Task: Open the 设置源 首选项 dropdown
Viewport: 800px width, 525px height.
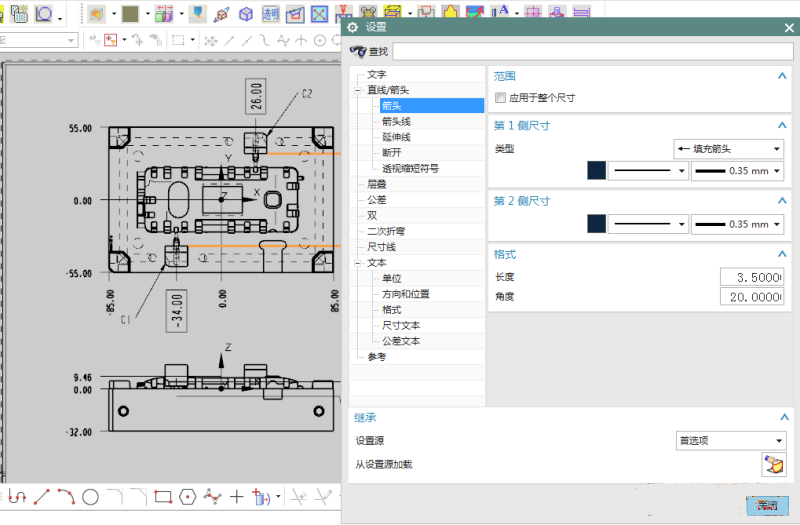Action: [731, 441]
